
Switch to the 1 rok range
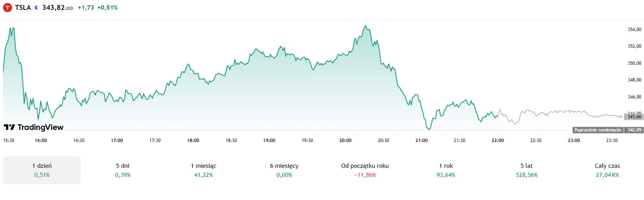(x=446, y=170)
